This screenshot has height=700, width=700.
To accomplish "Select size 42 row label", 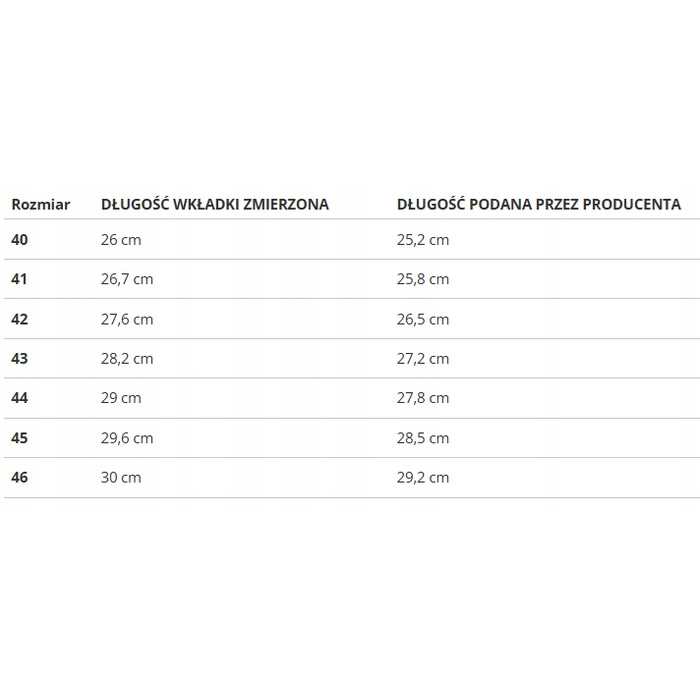I will click(x=20, y=319).
